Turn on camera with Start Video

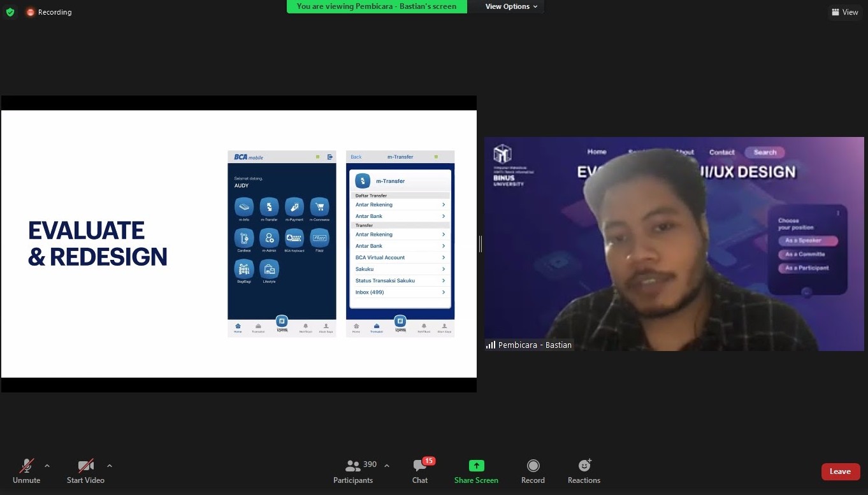tap(85, 471)
